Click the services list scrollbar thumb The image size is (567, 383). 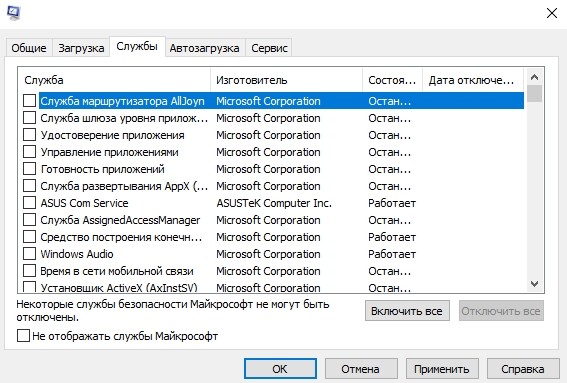[534, 93]
